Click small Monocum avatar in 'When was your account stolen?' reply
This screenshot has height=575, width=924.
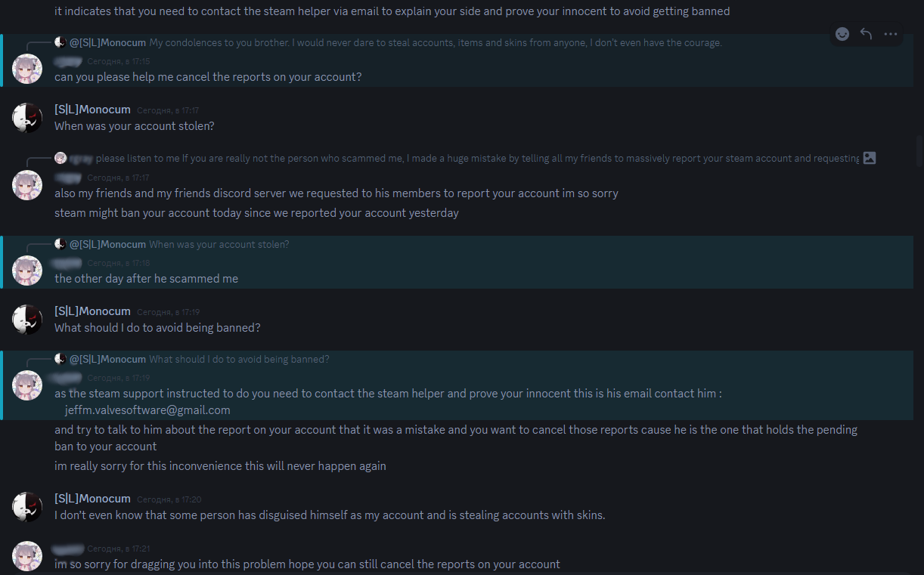coord(60,244)
